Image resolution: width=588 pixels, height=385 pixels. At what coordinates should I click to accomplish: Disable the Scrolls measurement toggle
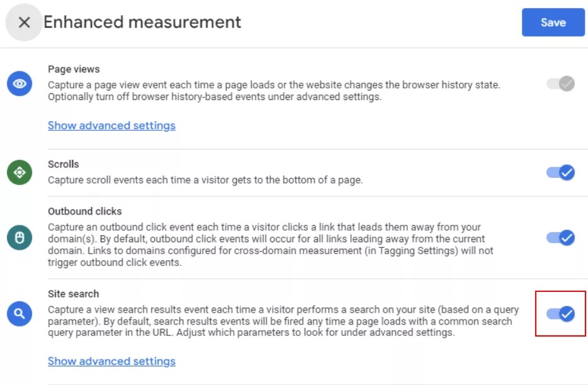[560, 172]
